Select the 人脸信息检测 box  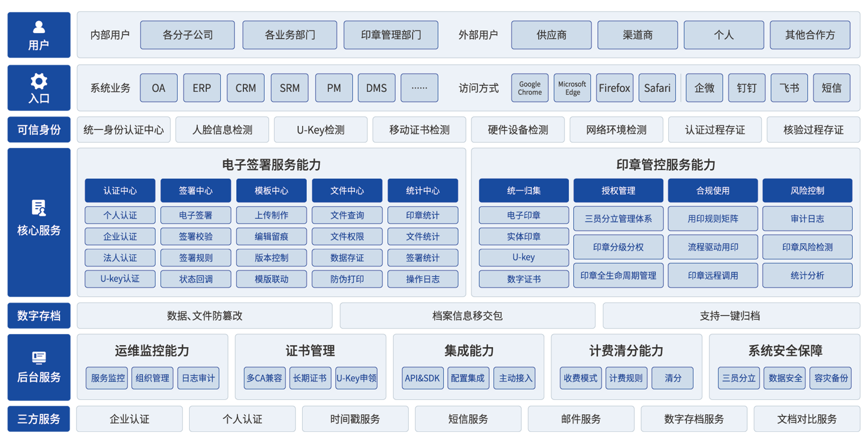tap(222, 130)
